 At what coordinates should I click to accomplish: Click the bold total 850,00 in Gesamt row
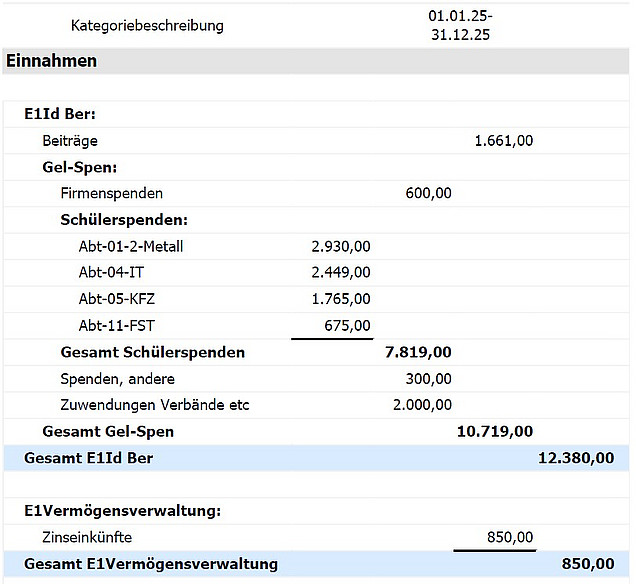pyautogui.click(x=588, y=564)
